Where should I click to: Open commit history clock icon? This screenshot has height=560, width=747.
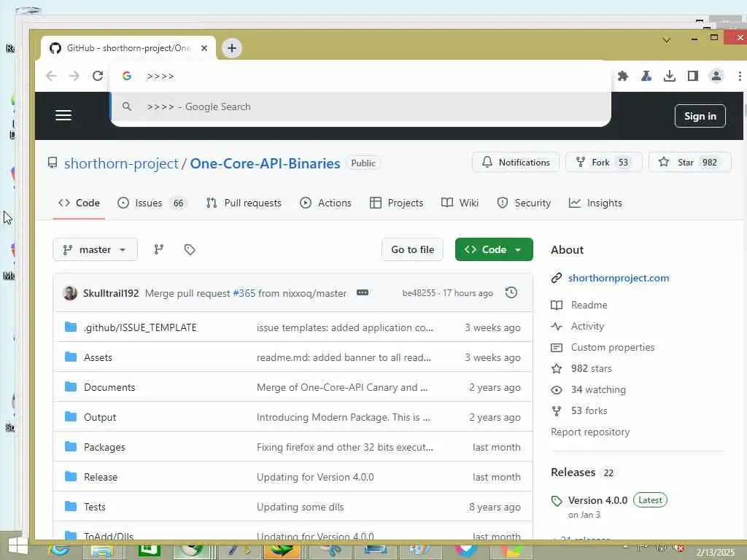click(x=511, y=292)
